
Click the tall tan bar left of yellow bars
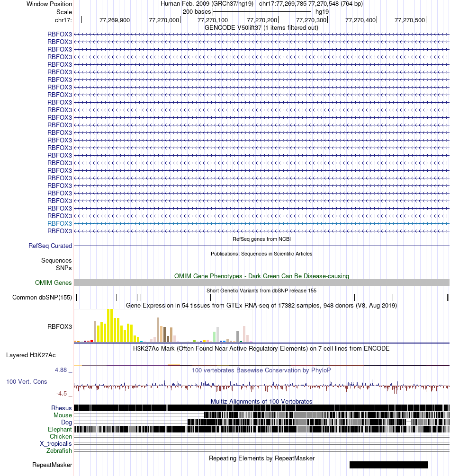pyautogui.click(x=95, y=332)
